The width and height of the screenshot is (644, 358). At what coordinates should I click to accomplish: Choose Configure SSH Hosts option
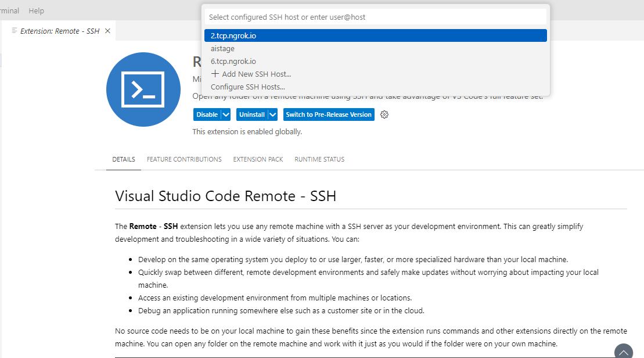click(x=375, y=87)
